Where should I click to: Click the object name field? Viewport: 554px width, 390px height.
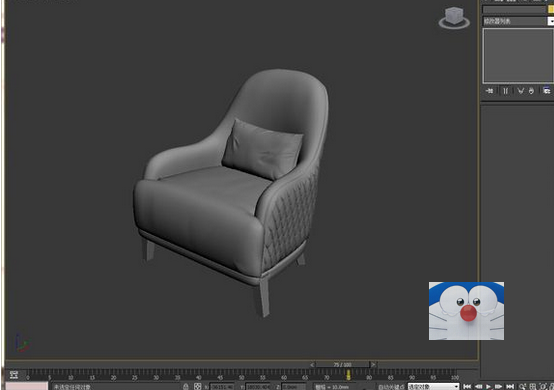pos(514,10)
